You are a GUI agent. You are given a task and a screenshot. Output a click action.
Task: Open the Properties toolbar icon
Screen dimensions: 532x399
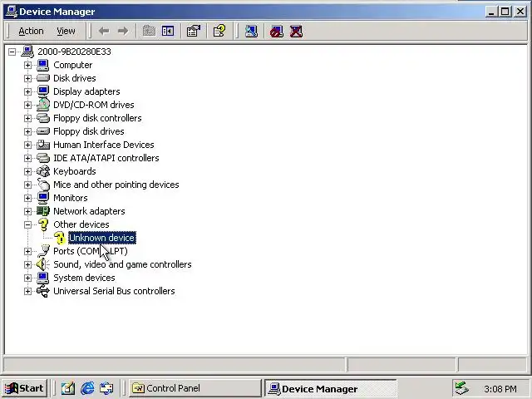(x=194, y=32)
